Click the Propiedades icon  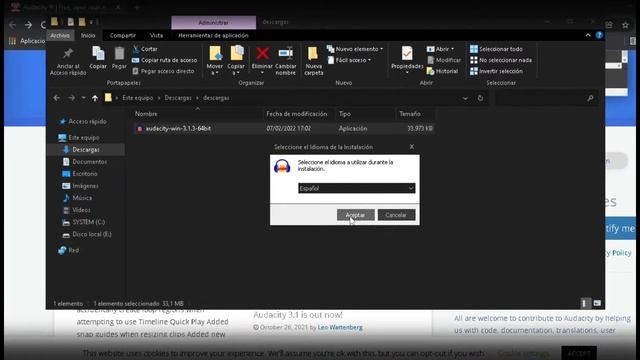coord(407,53)
